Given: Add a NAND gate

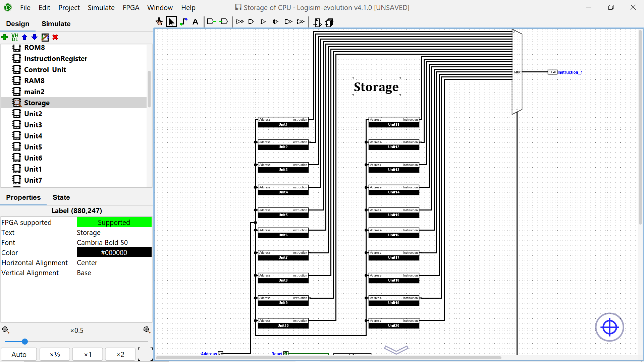Looking at the screenshot, I should point(288,22).
